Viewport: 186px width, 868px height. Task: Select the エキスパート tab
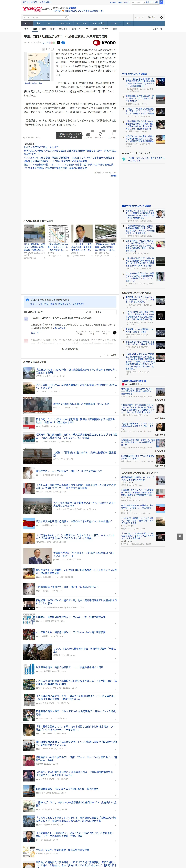[64, 24]
